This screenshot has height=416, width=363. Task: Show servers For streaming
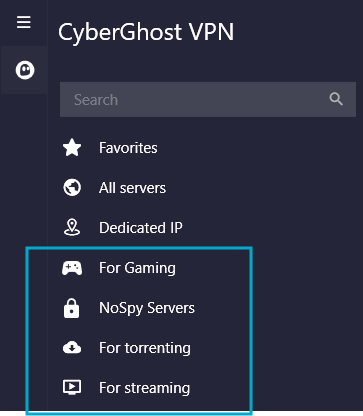(145, 388)
